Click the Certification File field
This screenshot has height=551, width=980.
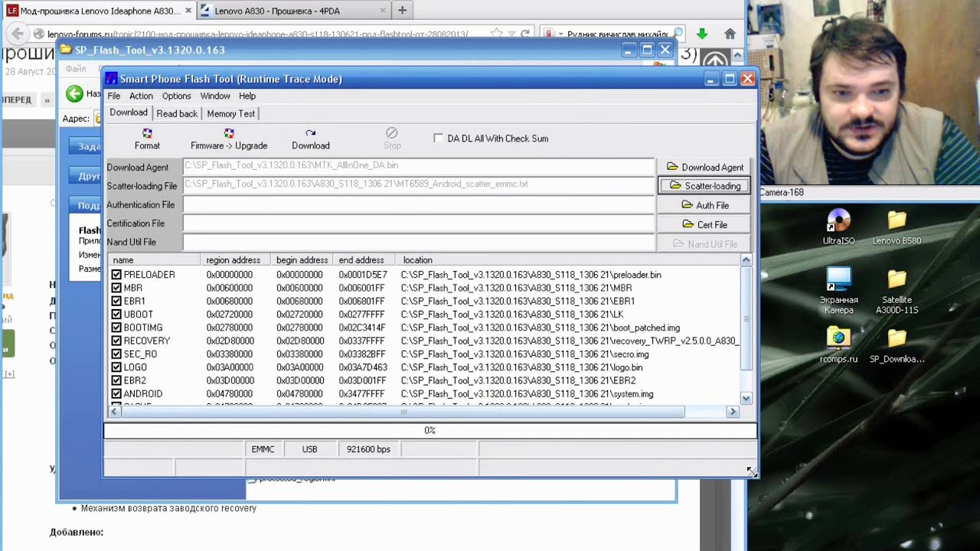click(419, 223)
